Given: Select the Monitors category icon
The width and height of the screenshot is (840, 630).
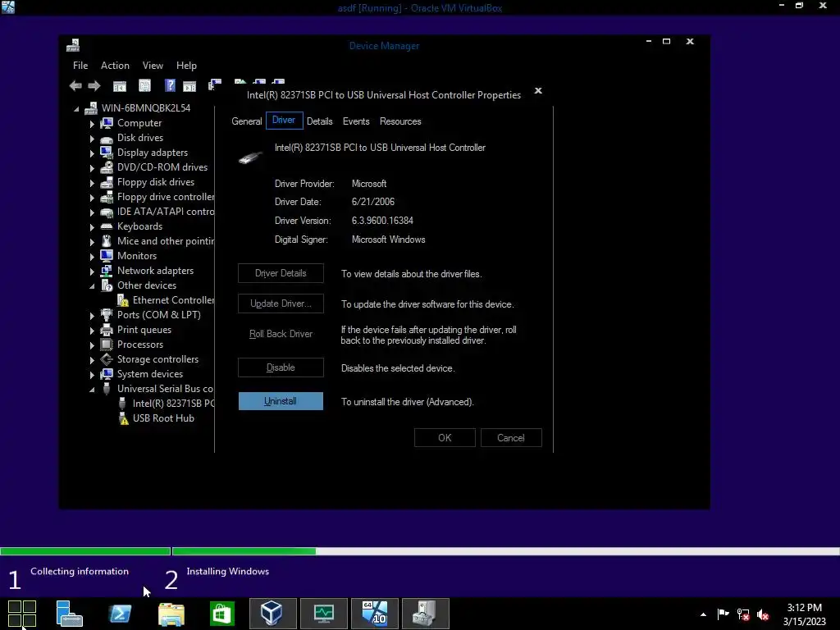Looking at the screenshot, I should pyautogui.click(x=107, y=256).
